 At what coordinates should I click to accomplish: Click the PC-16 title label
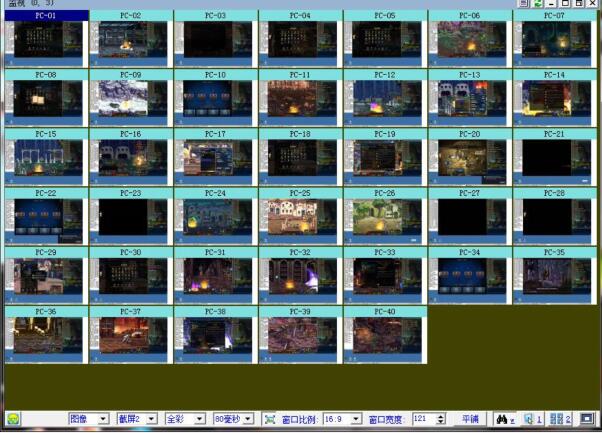point(131,134)
